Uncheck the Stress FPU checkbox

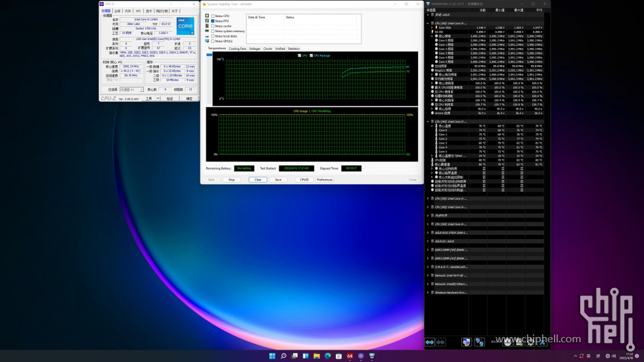pos(213,20)
